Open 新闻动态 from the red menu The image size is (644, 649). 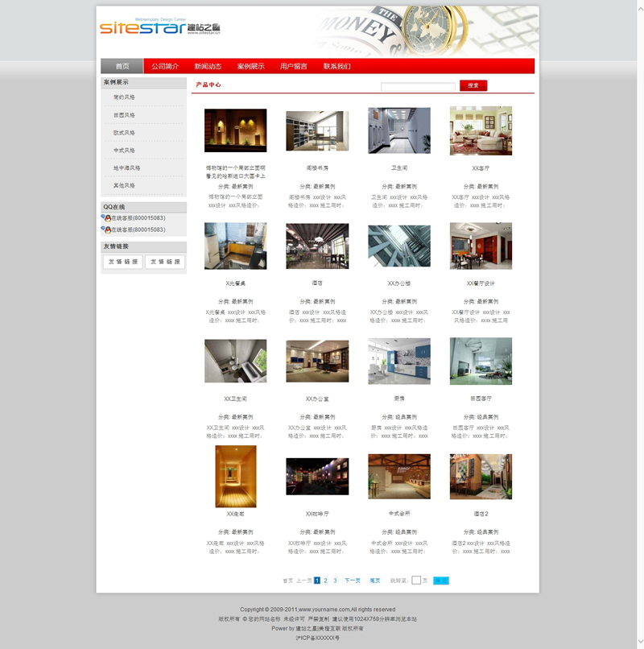coord(208,66)
